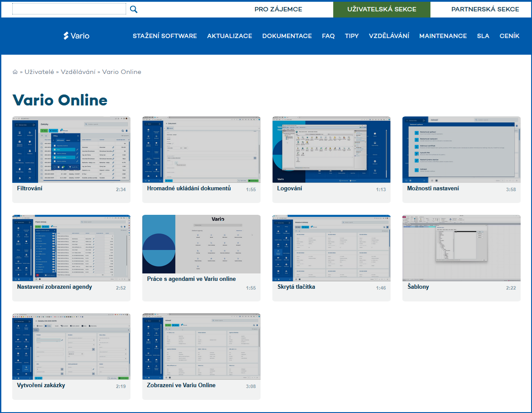Navigate to the FAQ menu item
532x413 pixels.
coord(328,36)
